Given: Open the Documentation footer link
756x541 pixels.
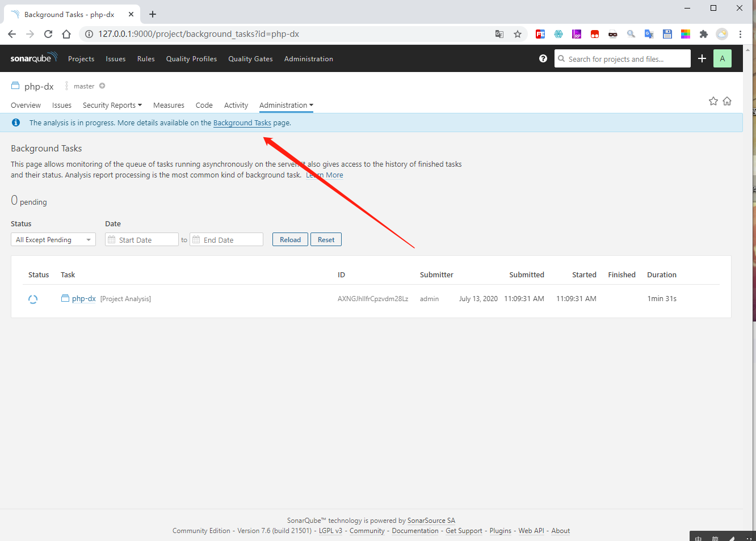Looking at the screenshot, I should click(415, 531).
